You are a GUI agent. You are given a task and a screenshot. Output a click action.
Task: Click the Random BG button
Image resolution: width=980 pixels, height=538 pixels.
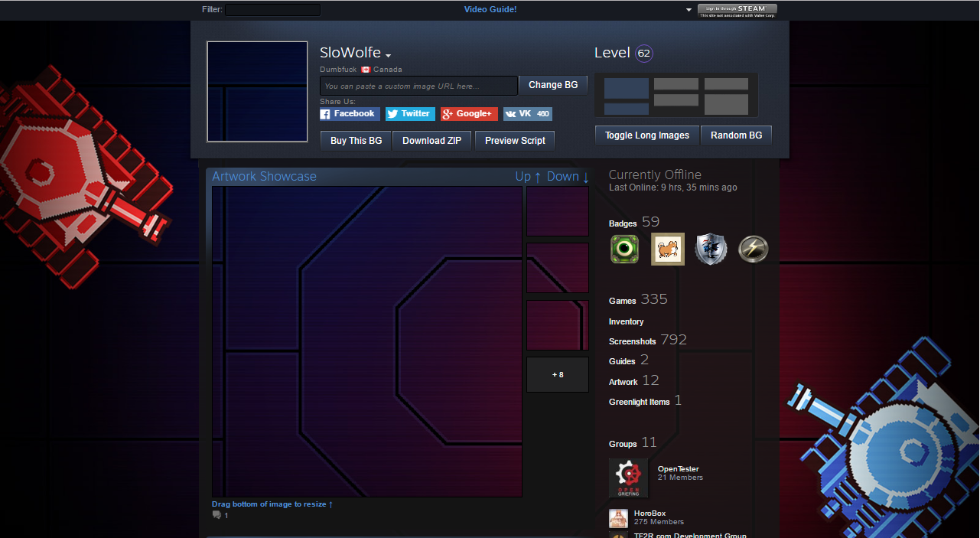click(x=736, y=135)
